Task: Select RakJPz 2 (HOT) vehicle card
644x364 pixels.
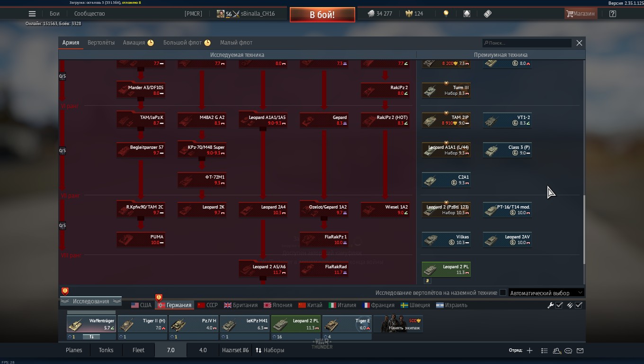Action: [x=385, y=120]
